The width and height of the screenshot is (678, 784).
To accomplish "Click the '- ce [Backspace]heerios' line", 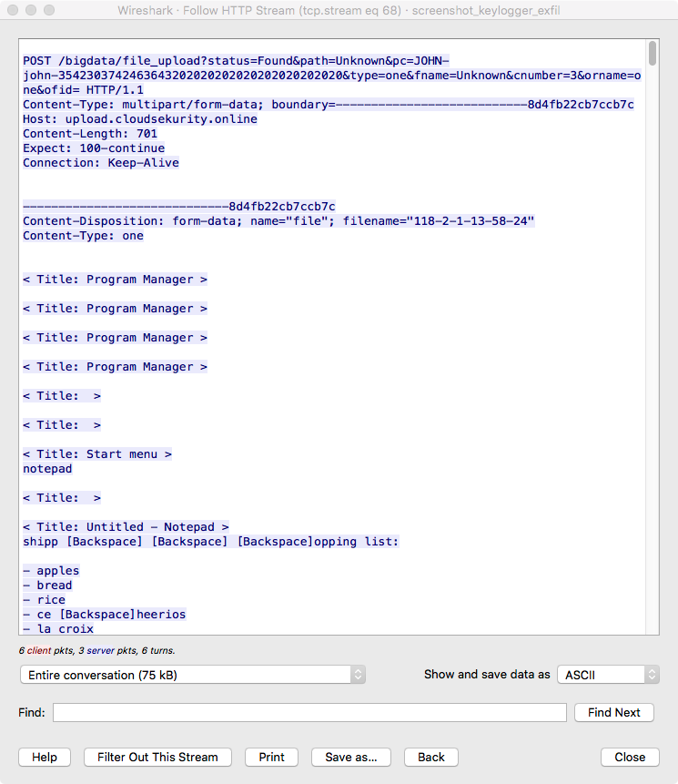I will click(105, 614).
